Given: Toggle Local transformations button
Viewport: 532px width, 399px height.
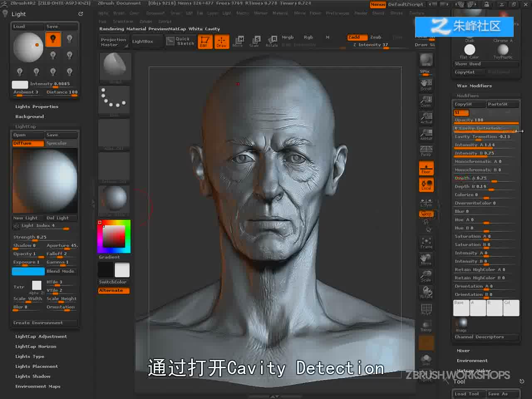Looking at the screenshot, I should [x=426, y=185].
